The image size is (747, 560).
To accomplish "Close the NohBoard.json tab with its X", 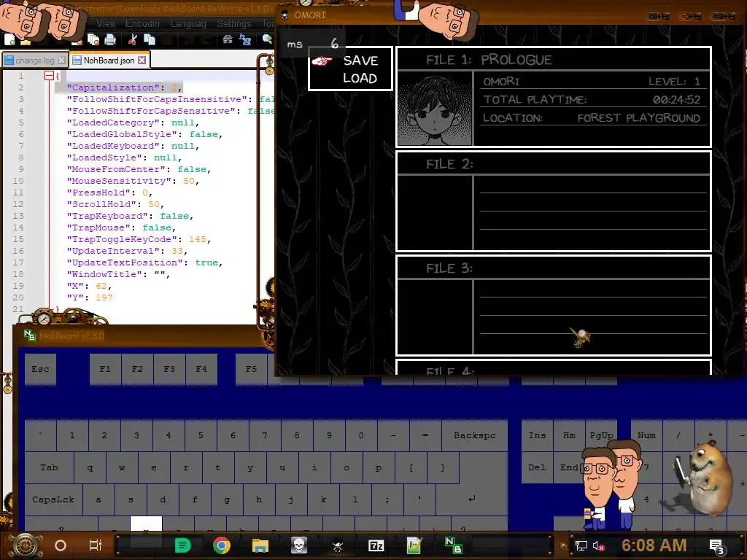I will [x=142, y=61].
